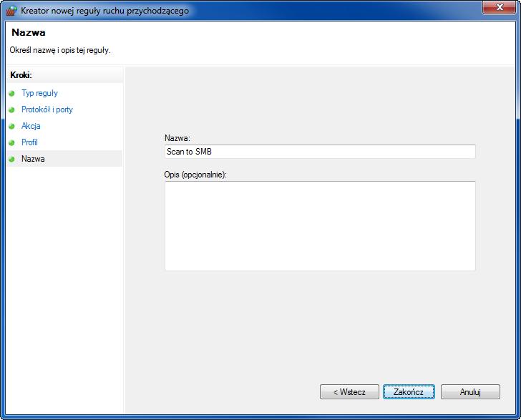The image size is (521, 420).
Task: Go back with the Wstecz button
Action: 349,392
